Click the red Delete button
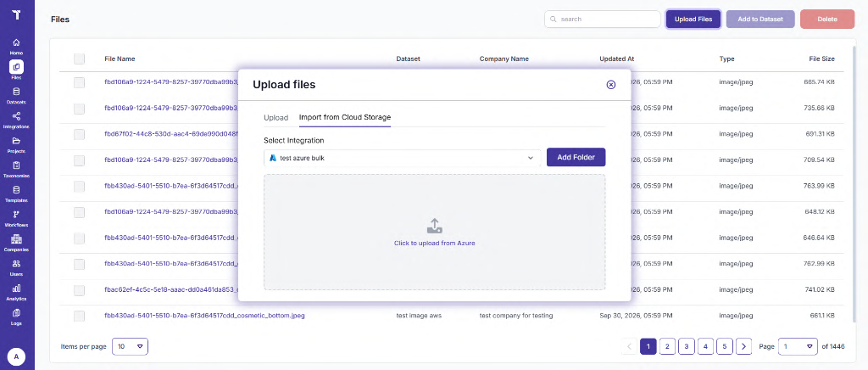The image size is (868, 370). pos(827,19)
